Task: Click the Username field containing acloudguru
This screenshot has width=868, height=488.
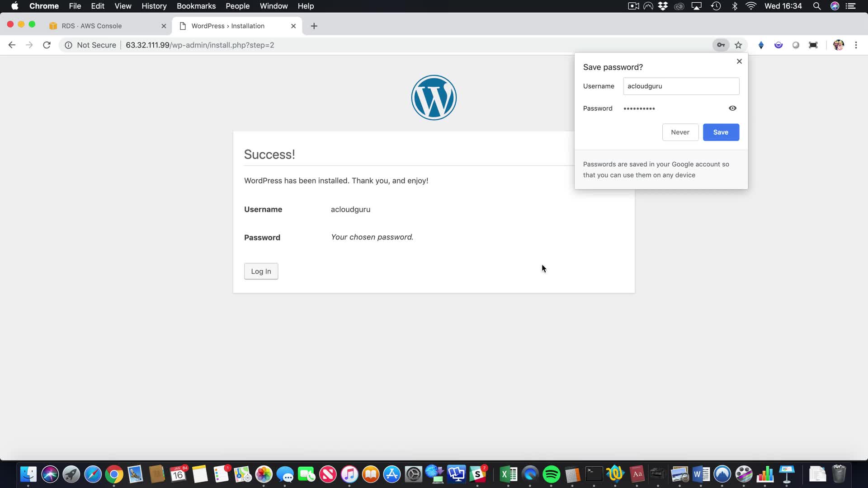Action: (681, 86)
